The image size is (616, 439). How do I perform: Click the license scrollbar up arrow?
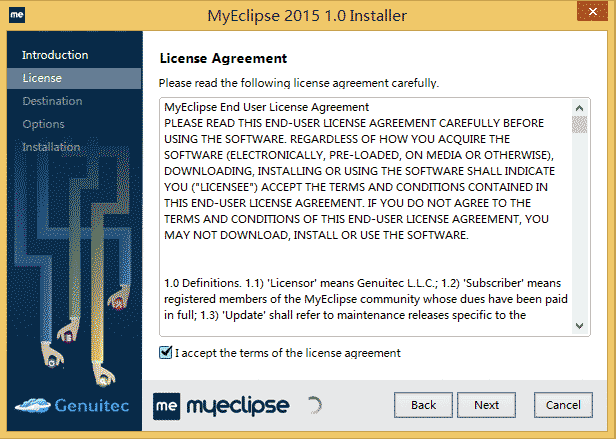[580, 106]
